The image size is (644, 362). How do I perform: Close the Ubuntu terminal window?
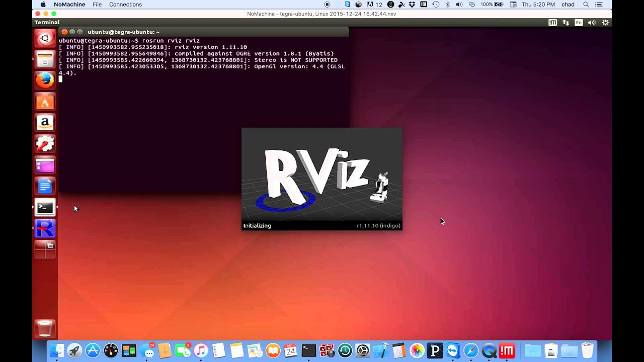point(64,32)
